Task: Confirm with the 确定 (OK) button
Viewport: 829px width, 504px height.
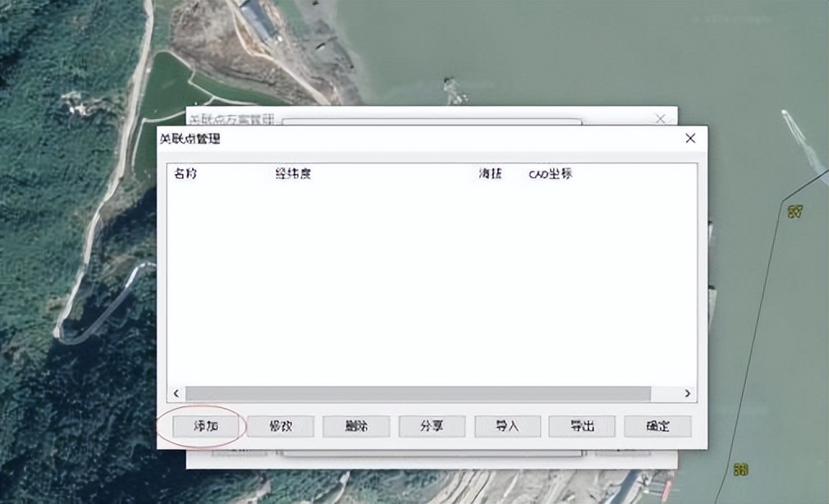Action: point(657,426)
